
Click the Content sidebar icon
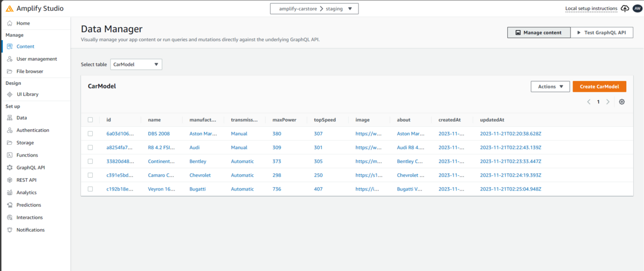pyautogui.click(x=10, y=47)
